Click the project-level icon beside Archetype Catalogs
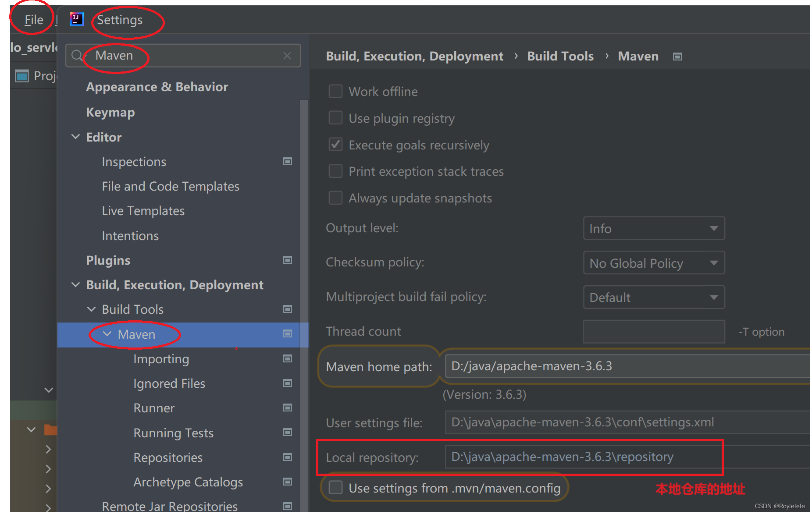The width and height of the screenshot is (812, 514). (x=288, y=482)
